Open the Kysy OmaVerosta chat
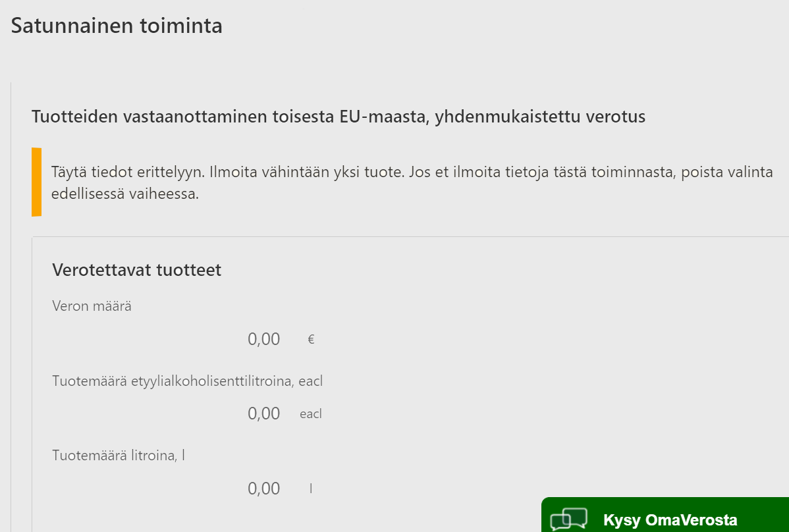This screenshot has width=789, height=532. pyautogui.click(x=670, y=520)
